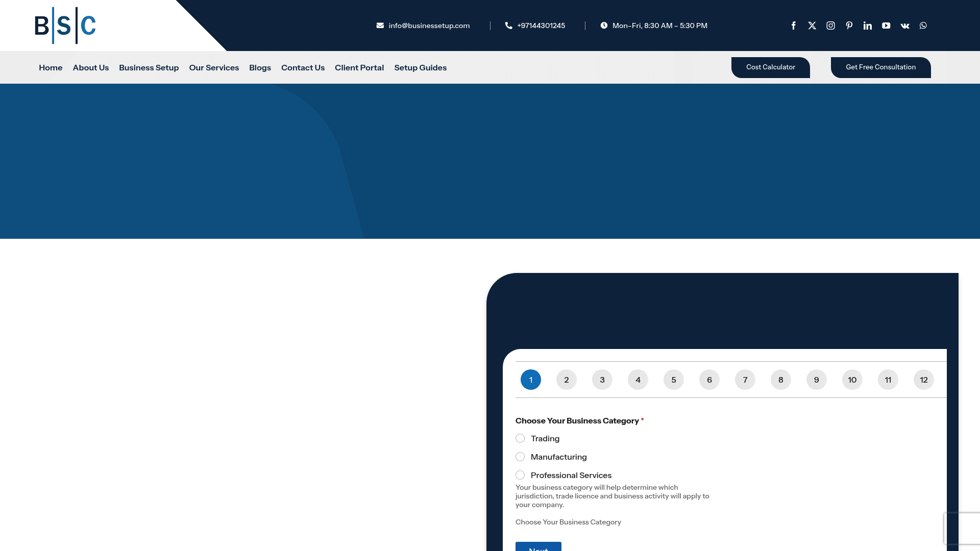
Task: Jump to step 5 in the form progress
Action: point(674,380)
